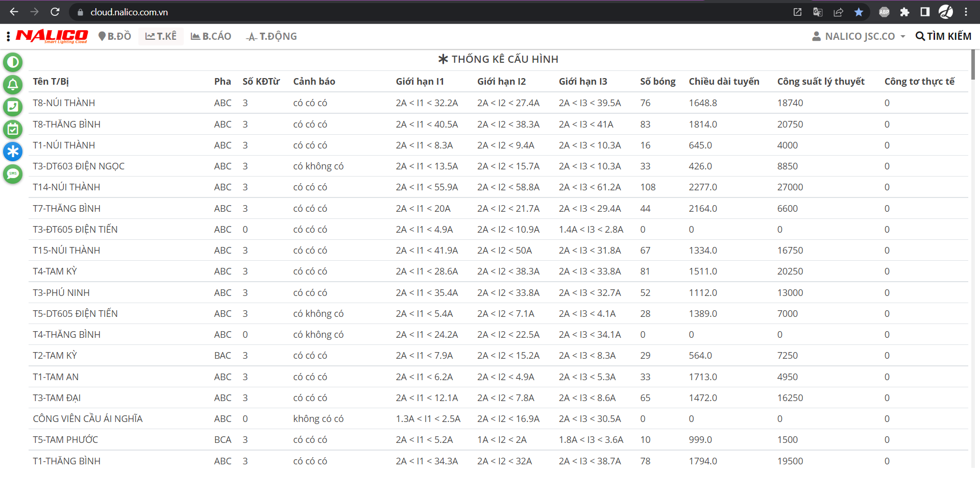Select row T14-NÚI THÀNH
The width and height of the screenshot is (980, 497).
[498, 187]
